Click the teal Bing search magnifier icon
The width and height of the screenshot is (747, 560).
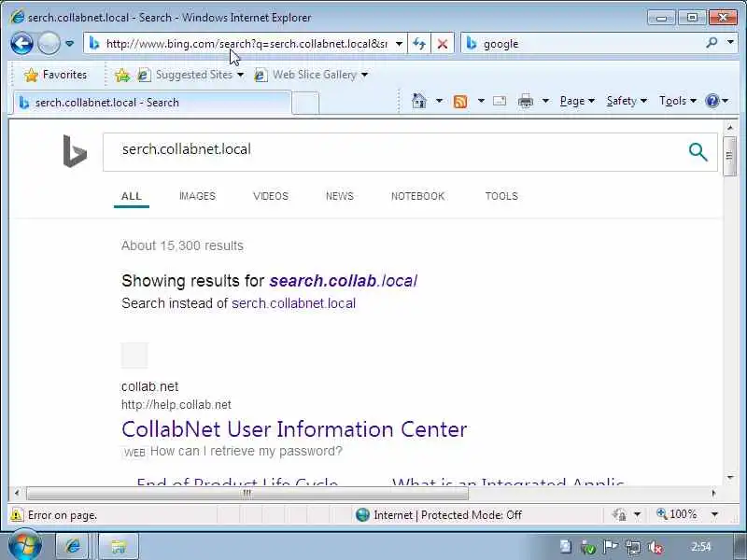(698, 152)
